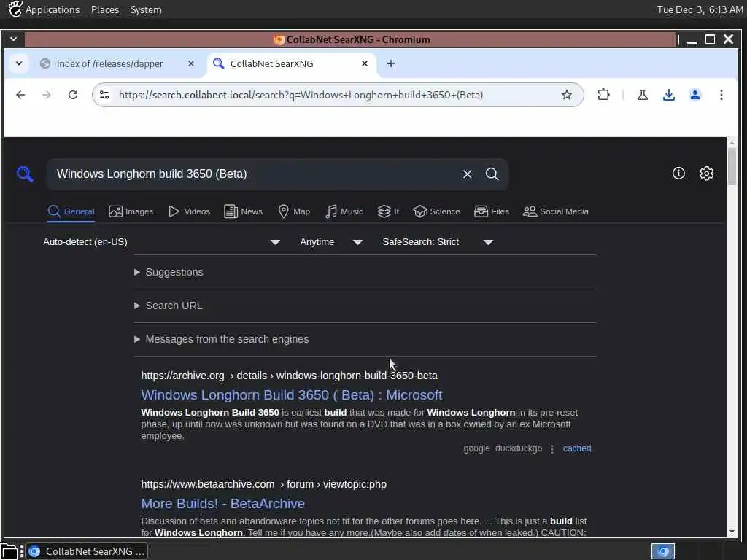Image resolution: width=747 pixels, height=560 pixels.
Task: Open a new browser tab
Action: pos(391,63)
